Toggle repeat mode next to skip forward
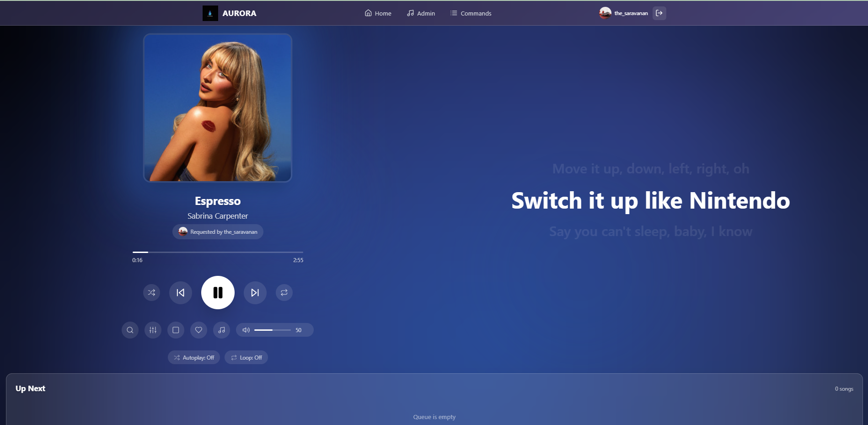Screen dimensions: 868x425 point(284,292)
